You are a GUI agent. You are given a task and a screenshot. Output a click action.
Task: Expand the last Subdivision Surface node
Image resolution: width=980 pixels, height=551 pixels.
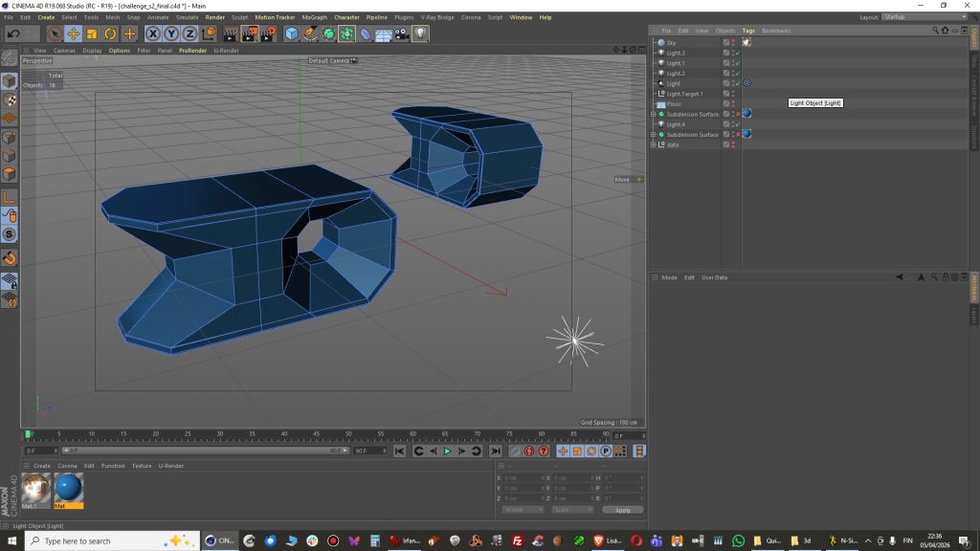click(x=654, y=134)
